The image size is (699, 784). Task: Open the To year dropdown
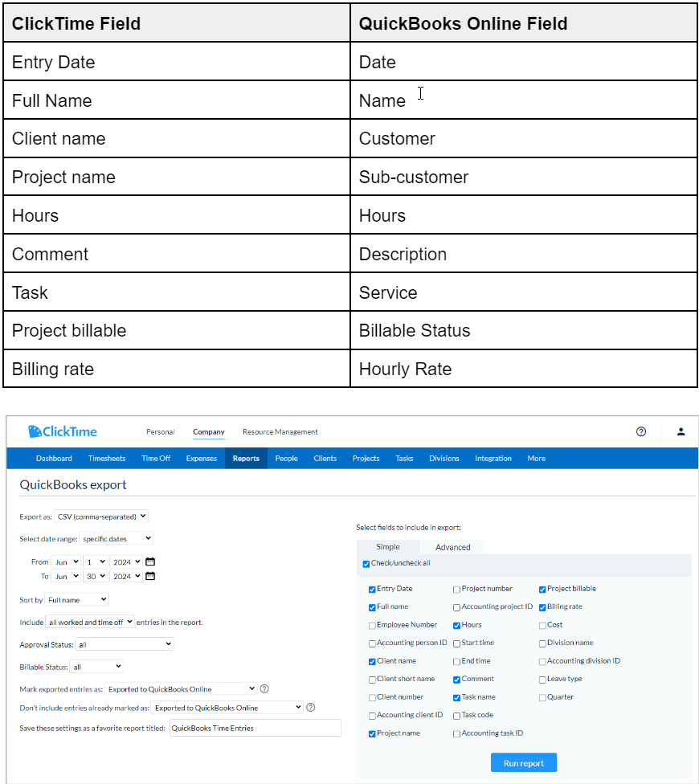[x=126, y=576]
